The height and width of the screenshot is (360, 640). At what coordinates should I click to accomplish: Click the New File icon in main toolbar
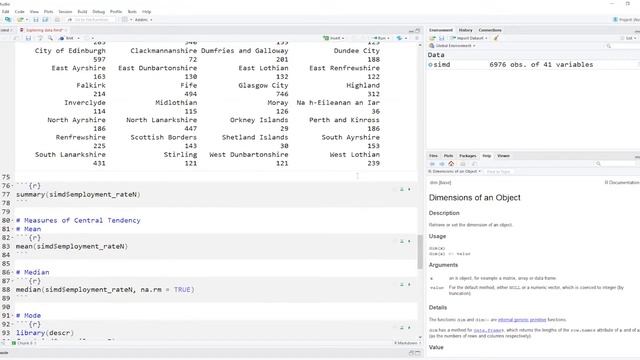8,20
